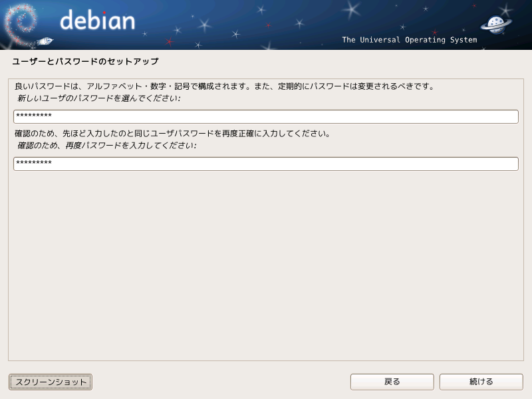
Task: Click the red dot above debian's letter i
Action: pos(104,13)
